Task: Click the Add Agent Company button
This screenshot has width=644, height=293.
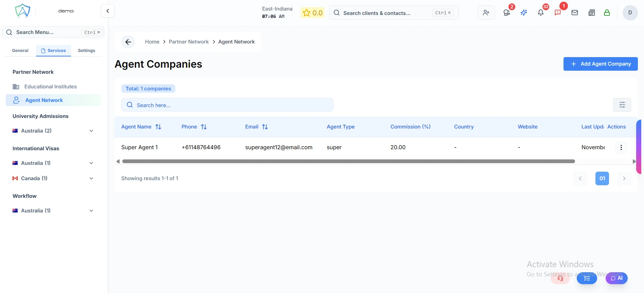Action: click(x=600, y=64)
